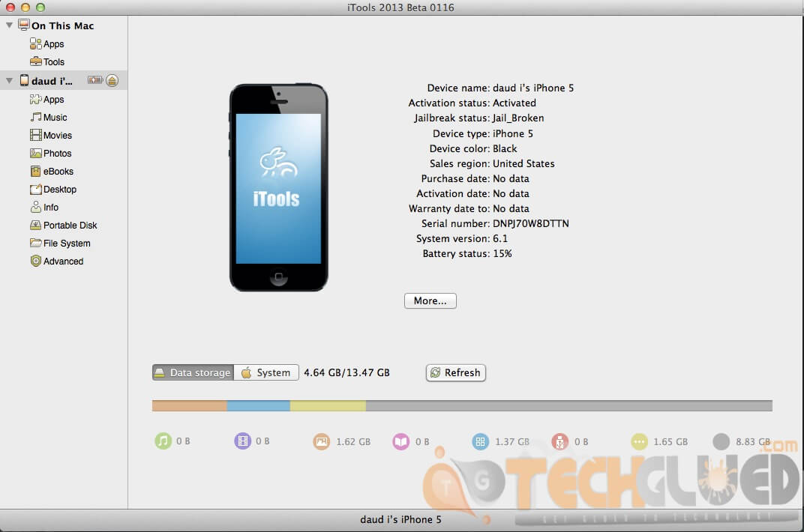Open the Movies film icon in sidebar
Image resolution: width=804 pixels, height=532 pixels.
[x=35, y=135]
